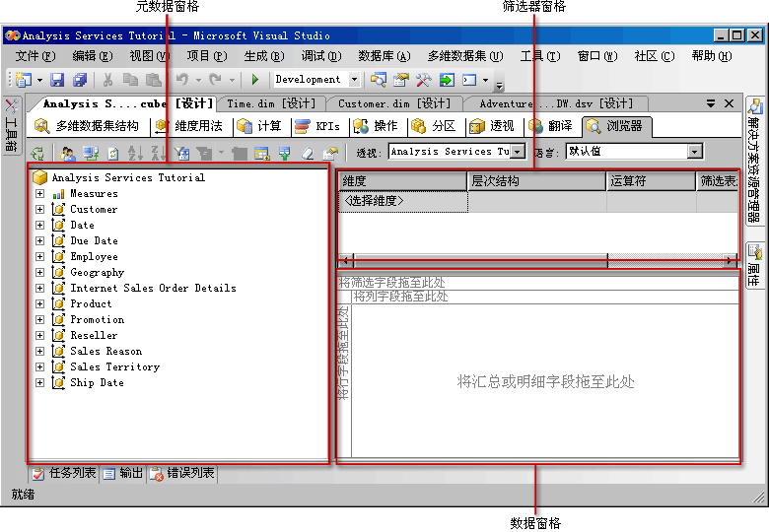The height and width of the screenshot is (532, 769).
Task: Open the 多维数据集(U) menu
Action: [465, 56]
